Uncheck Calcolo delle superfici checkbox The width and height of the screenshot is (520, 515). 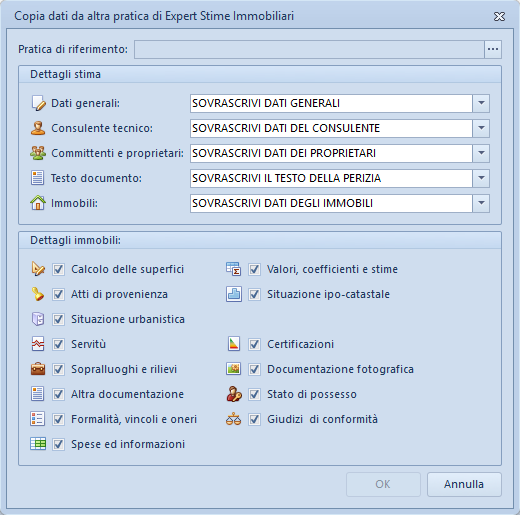pyautogui.click(x=58, y=269)
